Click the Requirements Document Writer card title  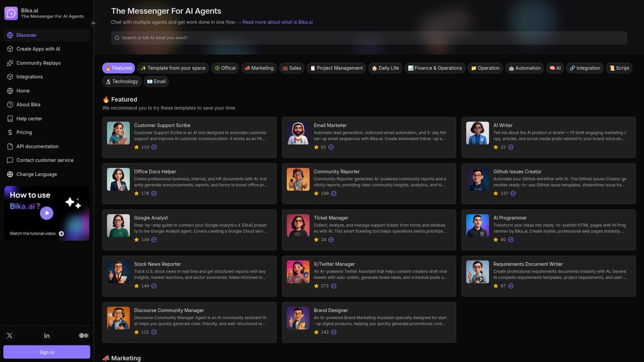tap(528, 264)
